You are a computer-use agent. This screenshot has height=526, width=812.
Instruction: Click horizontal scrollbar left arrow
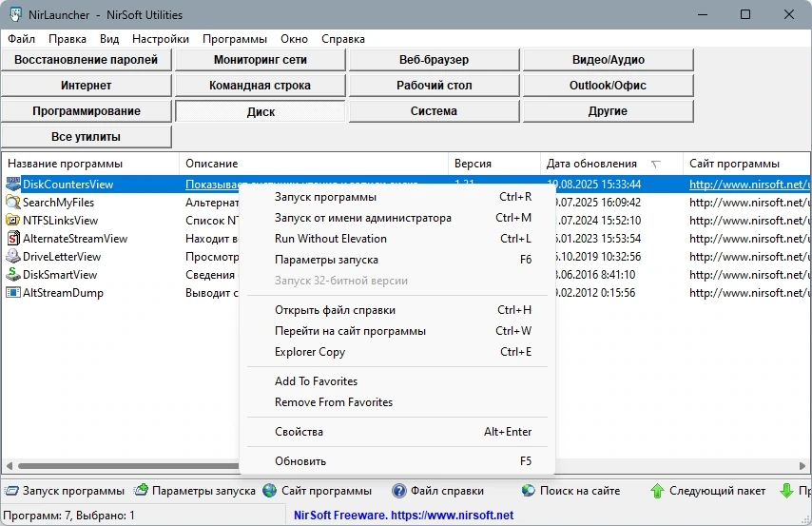click(x=9, y=465)
